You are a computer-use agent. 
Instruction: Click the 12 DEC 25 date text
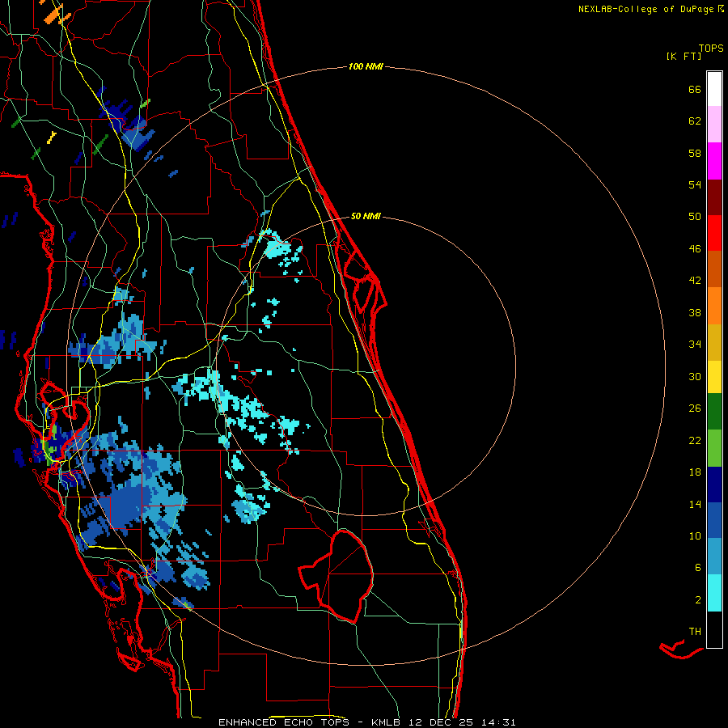click(x=441, y=722)
